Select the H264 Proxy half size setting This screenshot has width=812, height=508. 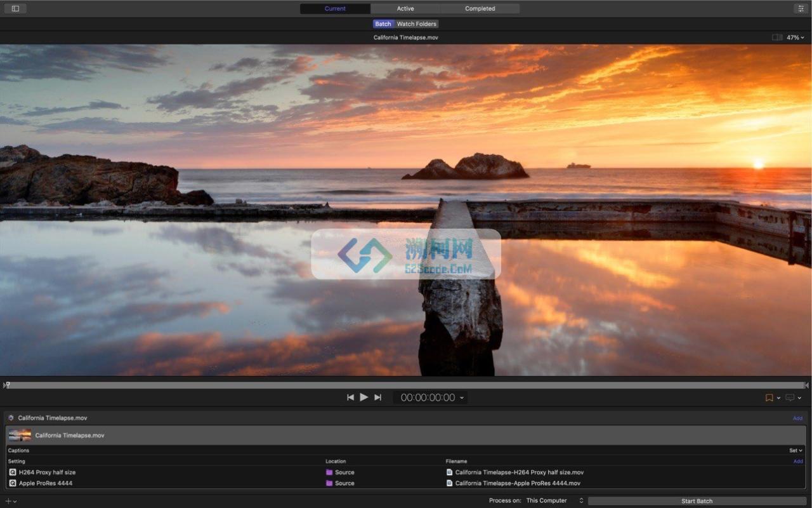click(x=47, y=472)
